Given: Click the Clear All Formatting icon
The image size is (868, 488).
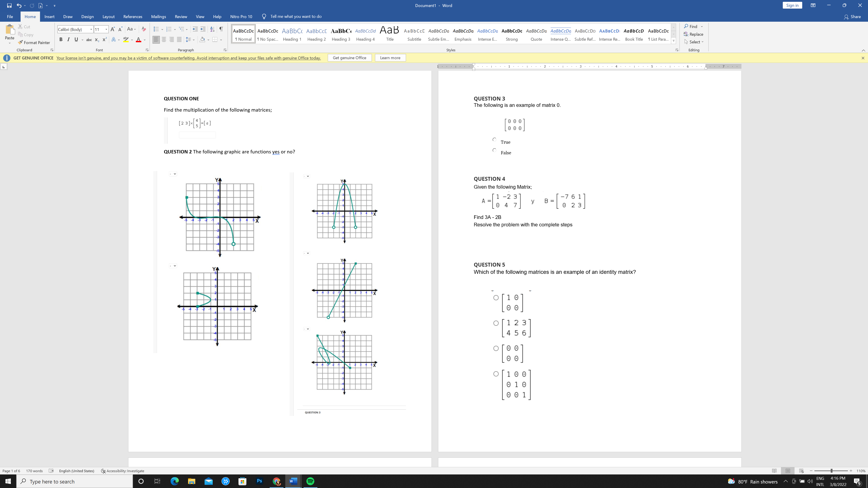Looking at the screenshot, I should tap(144, 29).
